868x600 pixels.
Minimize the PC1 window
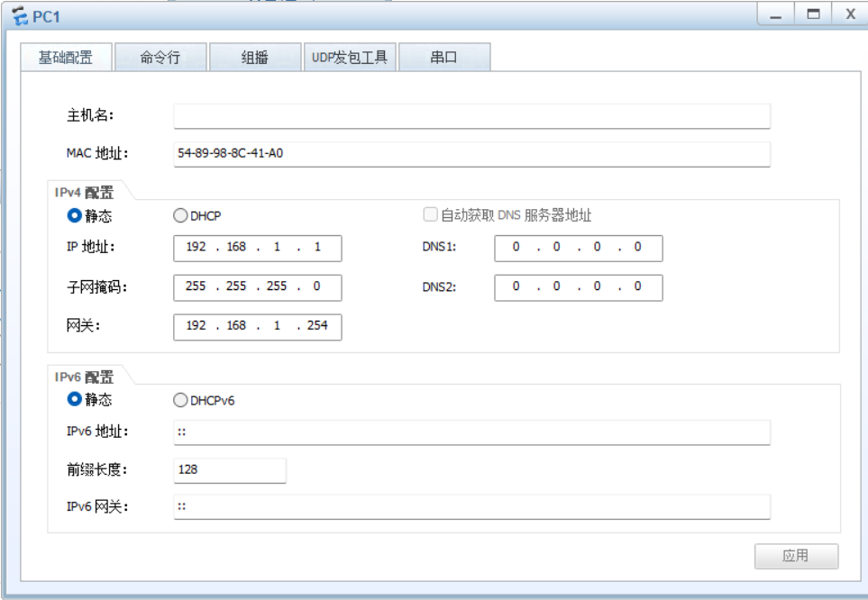776,14
